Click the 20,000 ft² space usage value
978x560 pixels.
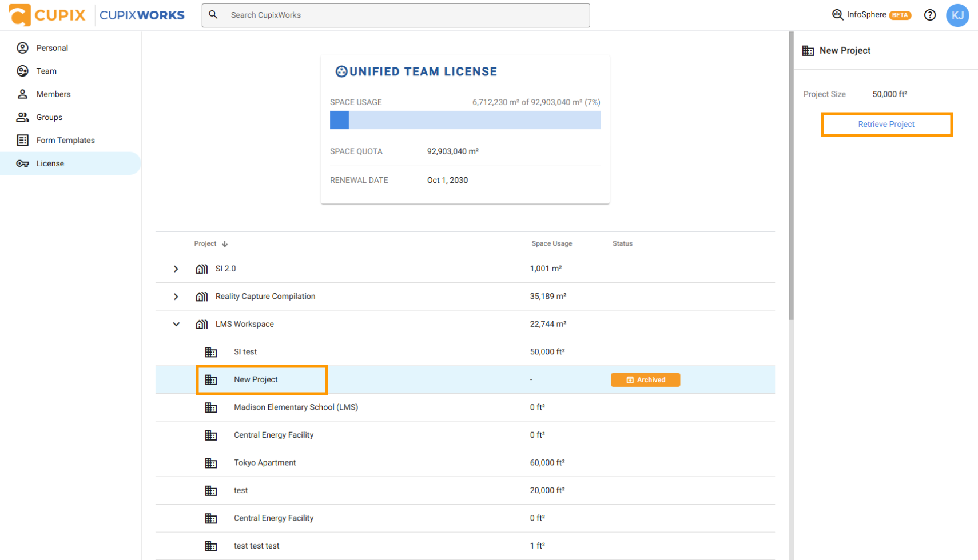[x=547, y=490]
